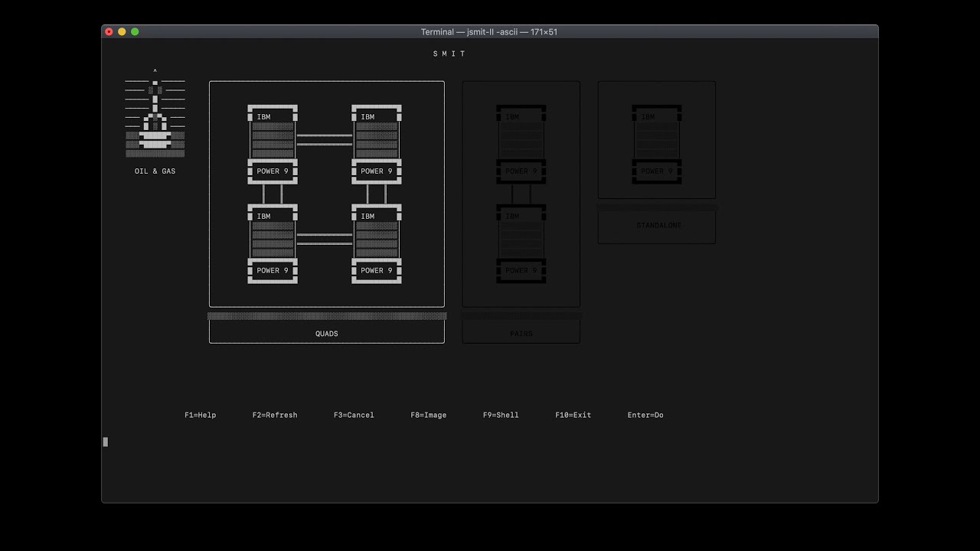Image resolution: width=980 pixels, height=551 pixels.
Task: Click F3=Cancel function key label
Action: click(x=354, y=415)
